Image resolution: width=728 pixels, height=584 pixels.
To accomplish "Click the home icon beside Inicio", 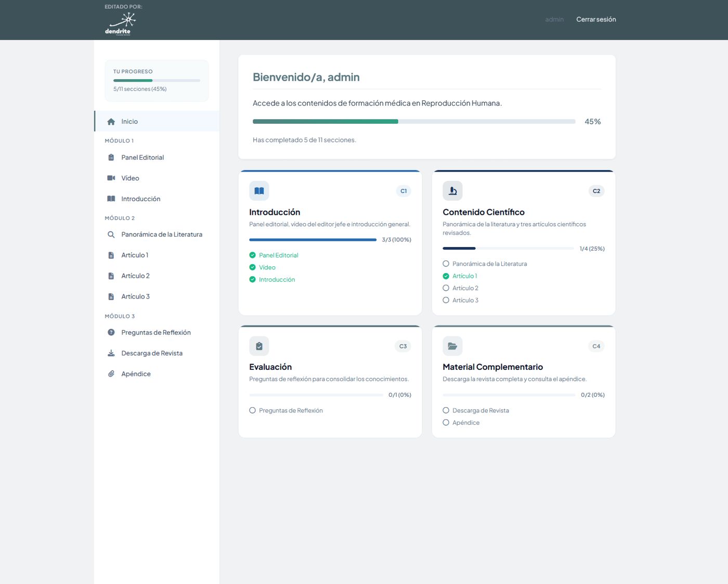I will pos(111,122).
